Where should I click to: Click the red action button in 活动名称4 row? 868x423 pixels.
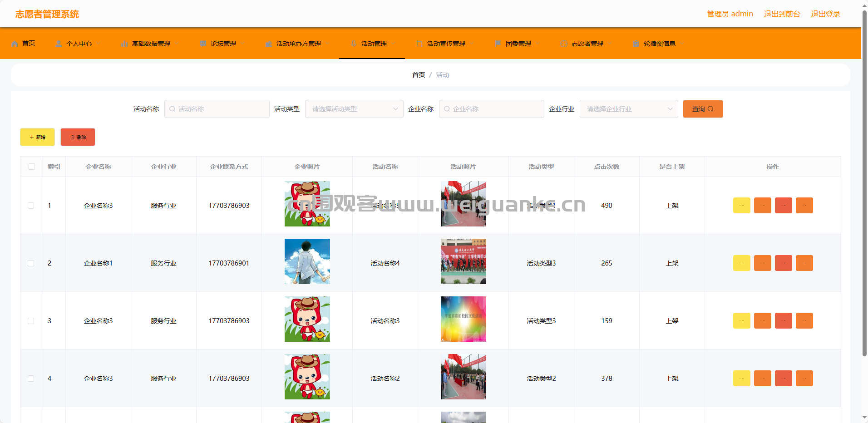[784, 263]
